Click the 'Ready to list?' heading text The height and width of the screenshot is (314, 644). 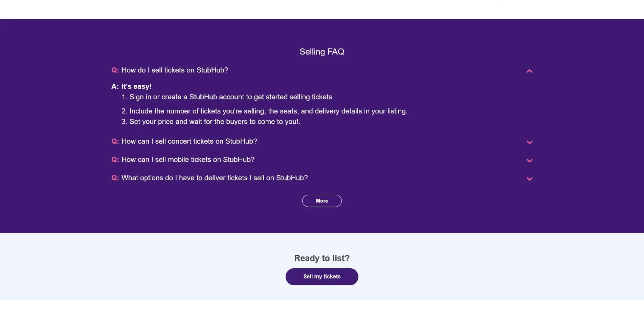322,258
